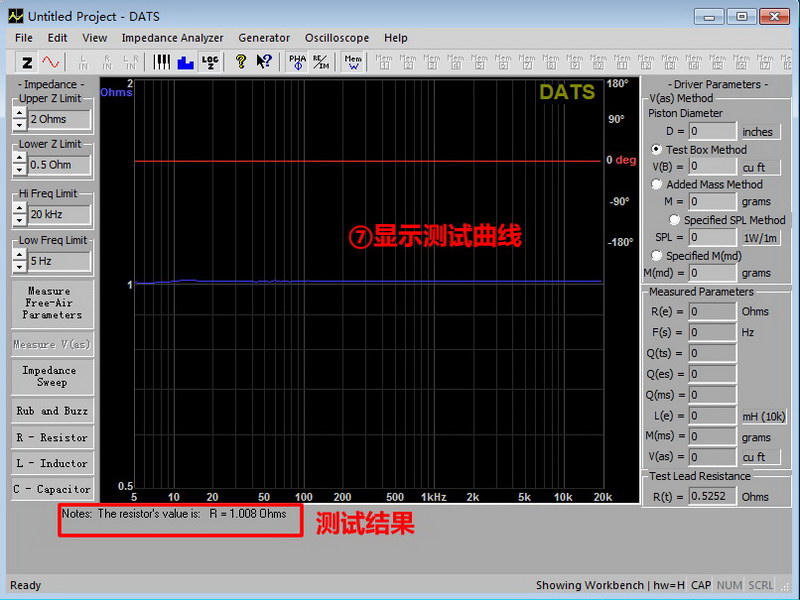Click the Piston Diameter D input field
The width and height of the screenshot is (800, 600).
coord(712,131)
